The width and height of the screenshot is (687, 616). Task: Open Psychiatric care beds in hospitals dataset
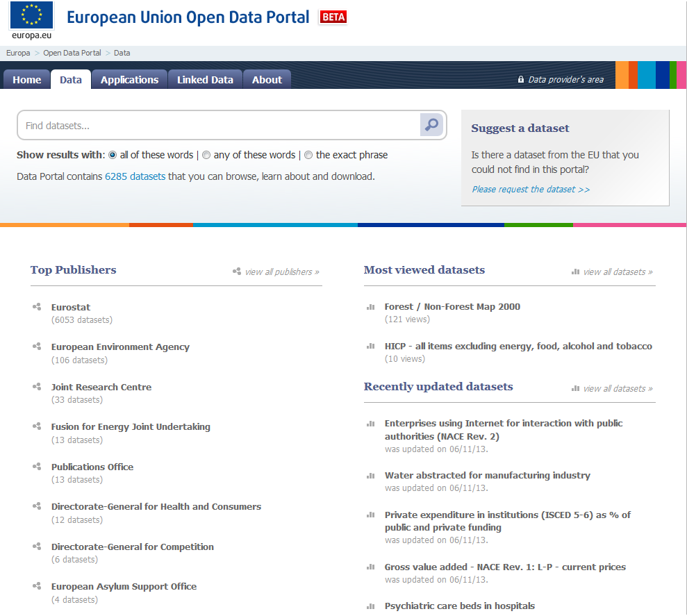(x=460, y=606)
